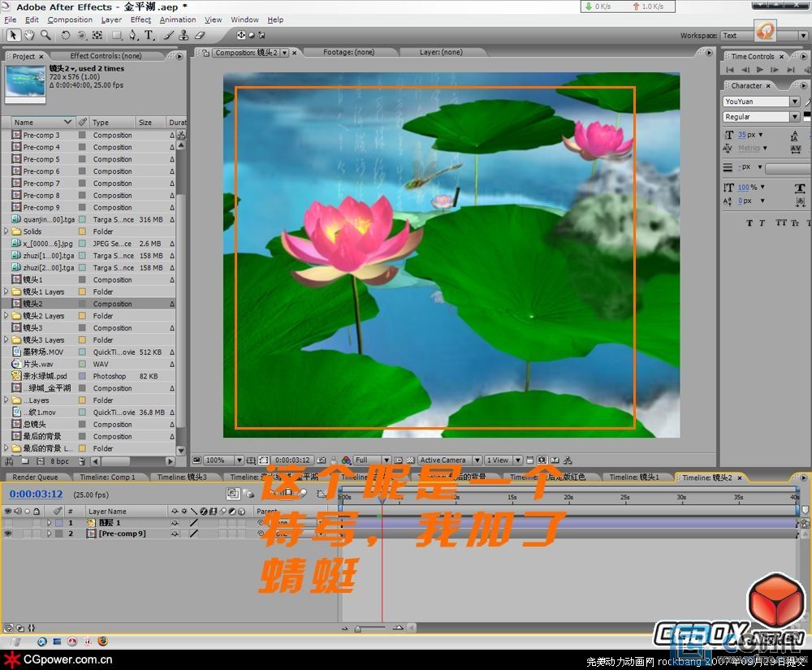Click the World Axis Mode icon
The height and width of the screenshot is (670, 812).
(x=252, y=35)
